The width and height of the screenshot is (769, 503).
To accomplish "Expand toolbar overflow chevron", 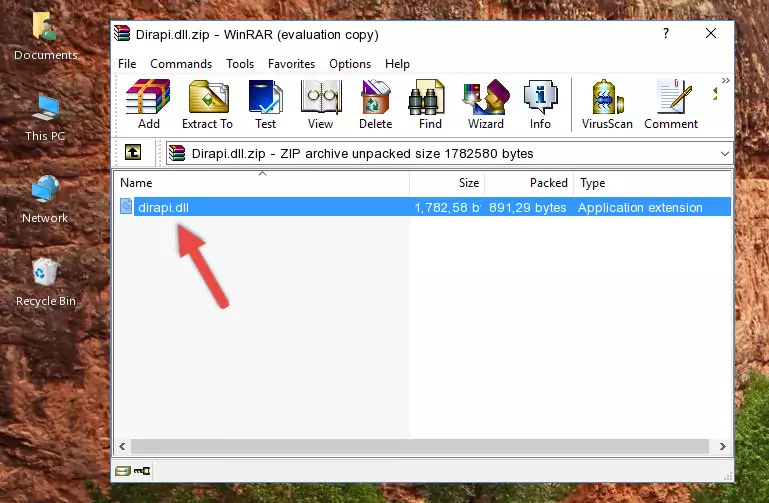I will 725,80.
